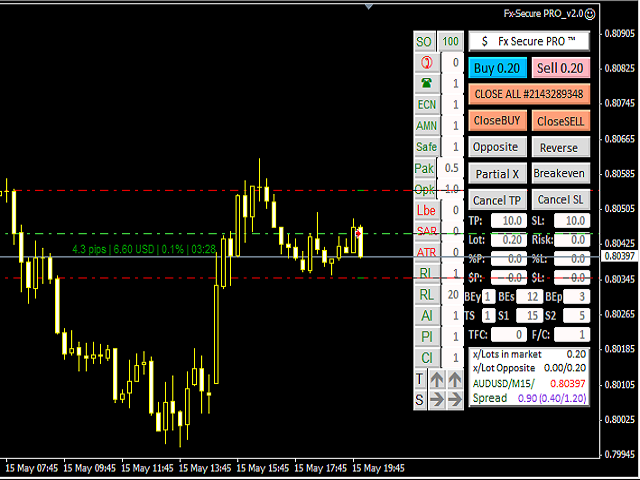Click the Reverse button
Screen dimensions: 640x480
point(560,147)
